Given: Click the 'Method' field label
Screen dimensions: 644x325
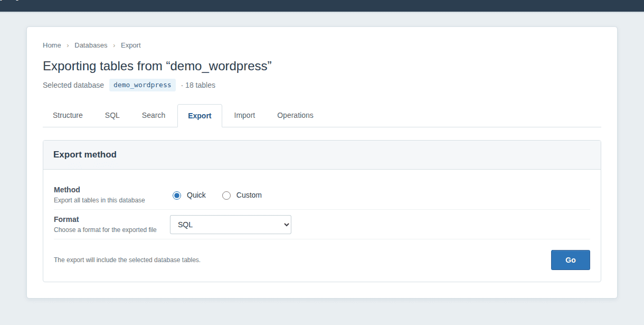Looking at the screenshot, I should coord(67,190).
